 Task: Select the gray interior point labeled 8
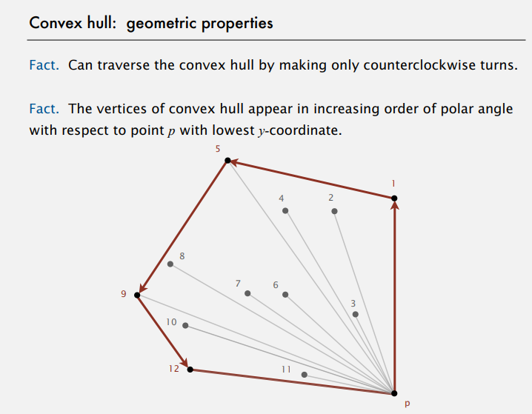coord(170,264)
